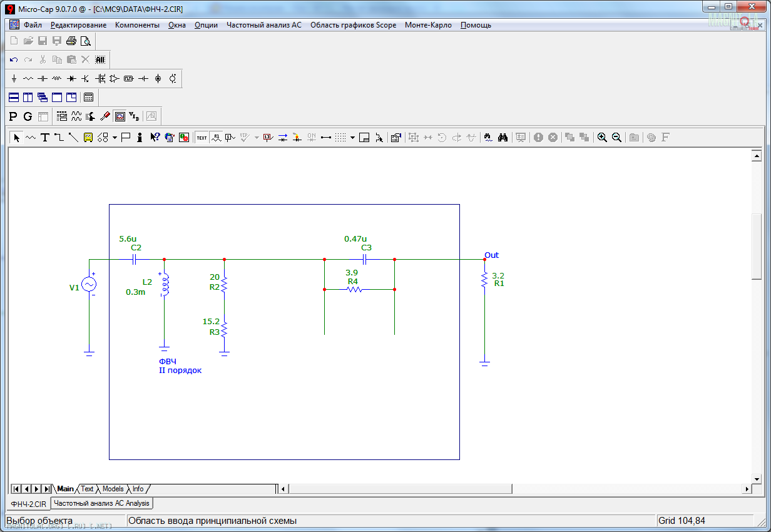Open the Файл menu

(33, 25)
